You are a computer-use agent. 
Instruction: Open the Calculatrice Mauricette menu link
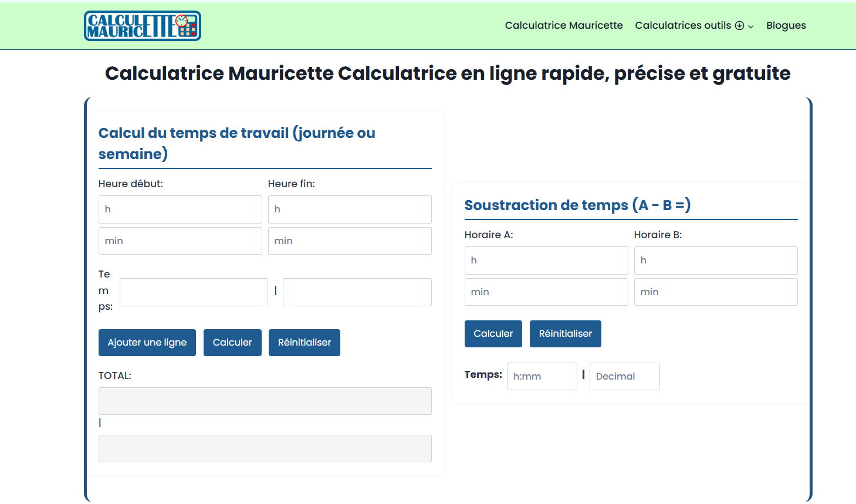(563, 25)
